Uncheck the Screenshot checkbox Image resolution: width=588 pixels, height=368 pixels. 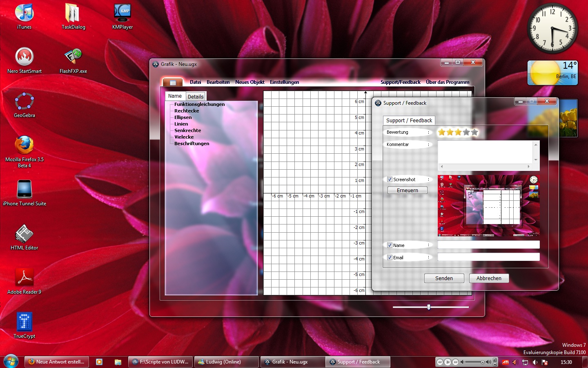point(390,180)
